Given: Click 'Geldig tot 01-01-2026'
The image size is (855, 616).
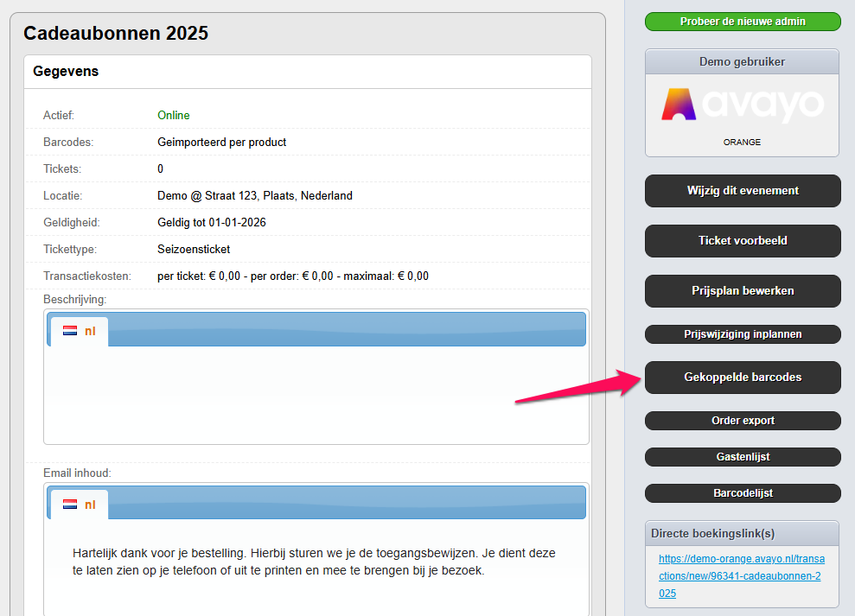Looking at the screenshot, I should point(212,222).
